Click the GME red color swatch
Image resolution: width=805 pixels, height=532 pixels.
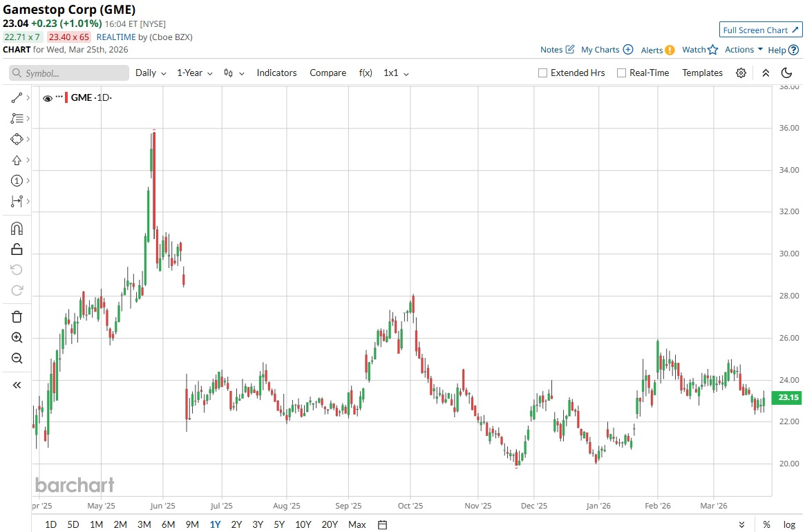click(x=66, y=97)
